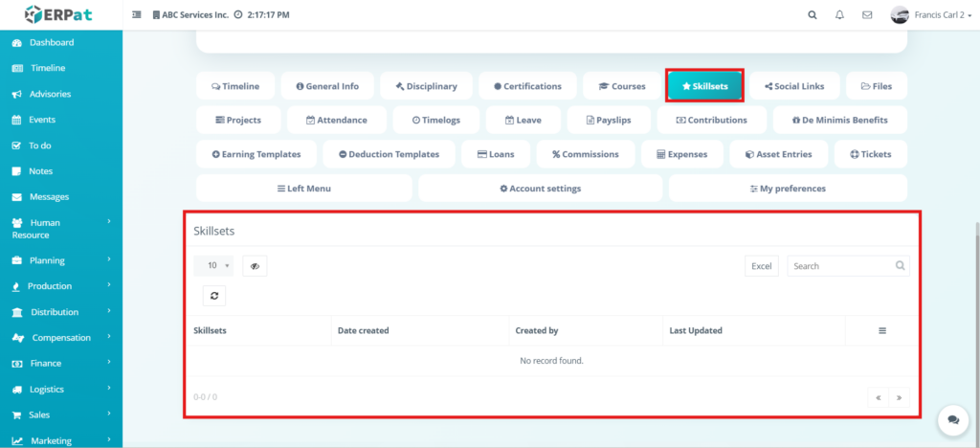Go to Dashboard in the sidebar

(51, 43)
